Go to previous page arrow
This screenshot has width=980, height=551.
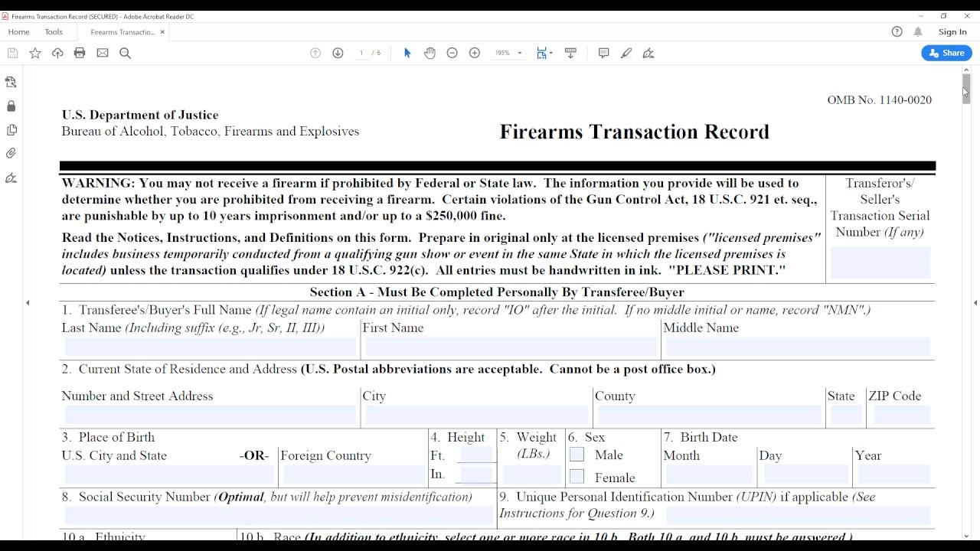point(315,53)
